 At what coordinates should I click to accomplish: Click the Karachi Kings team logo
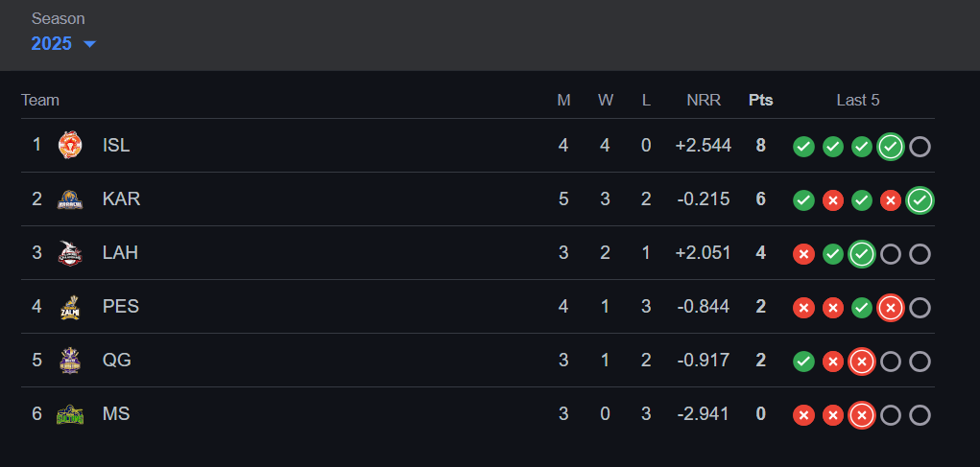coord(69,199)
